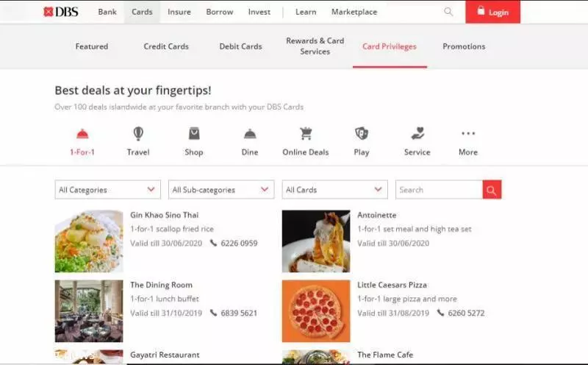Open the Borrow menu
The image size is (588, 365).
(x=220, y=12)
